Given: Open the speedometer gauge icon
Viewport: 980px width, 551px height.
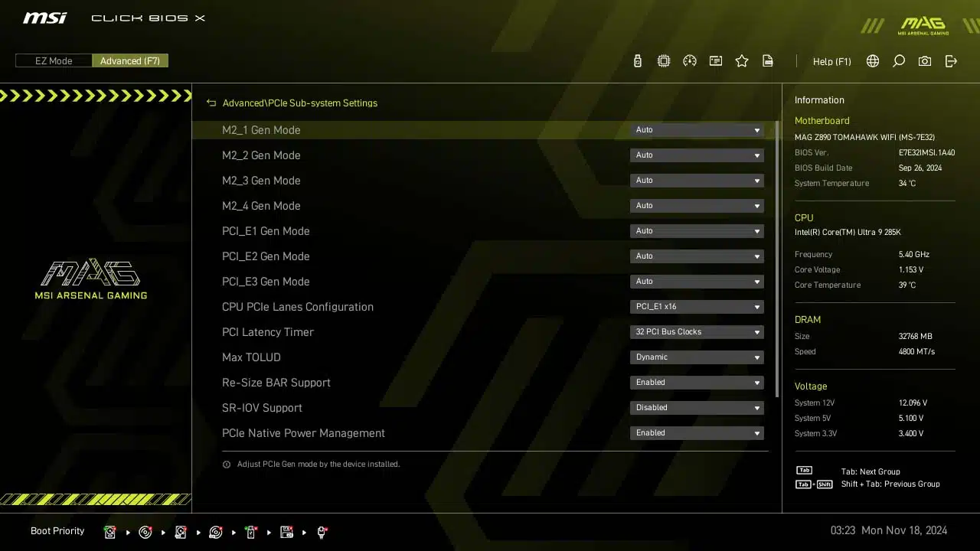Looking at the screenshot, I should (x=690, y=61).
